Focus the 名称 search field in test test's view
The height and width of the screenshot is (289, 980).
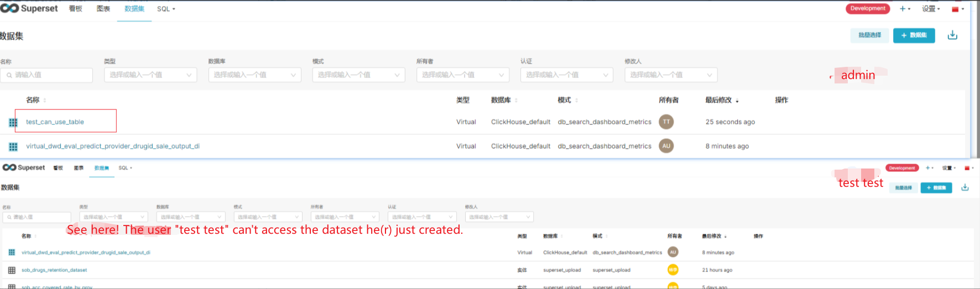pyautogui.click(x=37, y=217)
